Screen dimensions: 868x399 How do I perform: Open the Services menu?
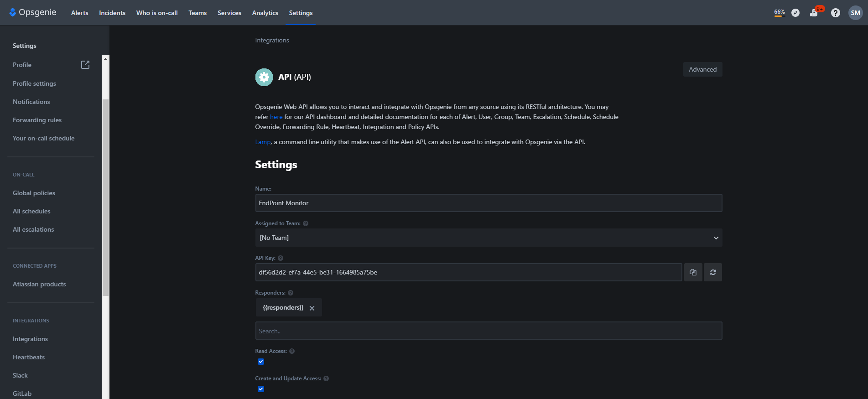tap(229, 13)
